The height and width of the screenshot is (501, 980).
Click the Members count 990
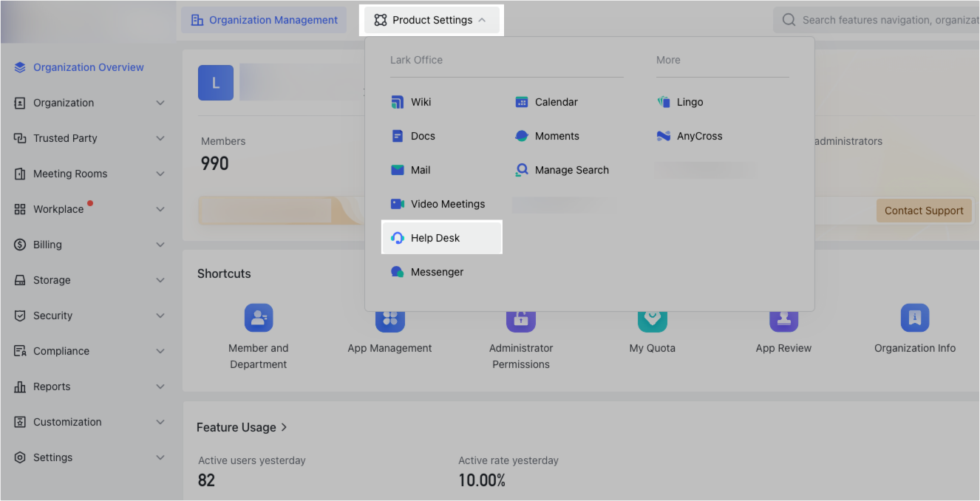215,163
